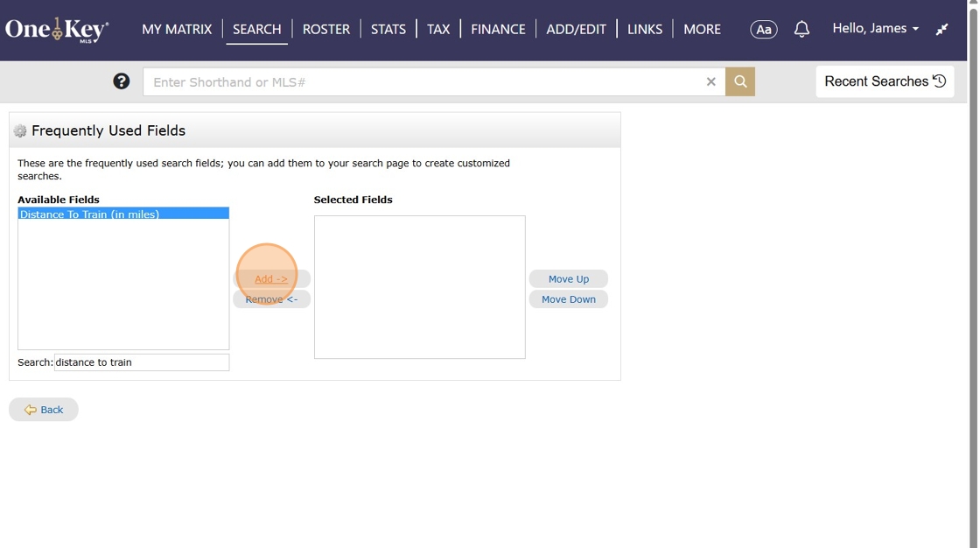This screenshot has width=980, height=548.
Task: Clear the shorthand search box with X
Action: click(x=710, y=81)
